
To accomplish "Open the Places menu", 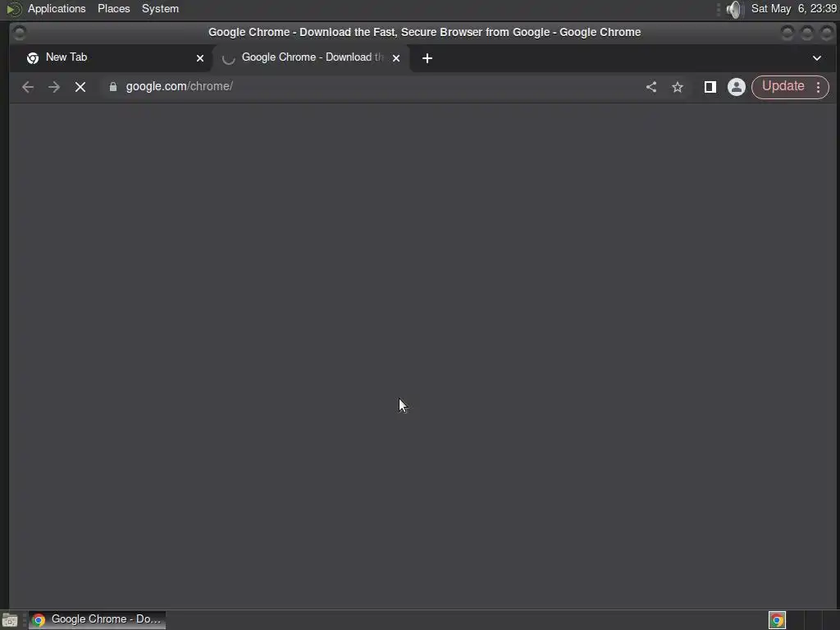I will click(113, 8).
